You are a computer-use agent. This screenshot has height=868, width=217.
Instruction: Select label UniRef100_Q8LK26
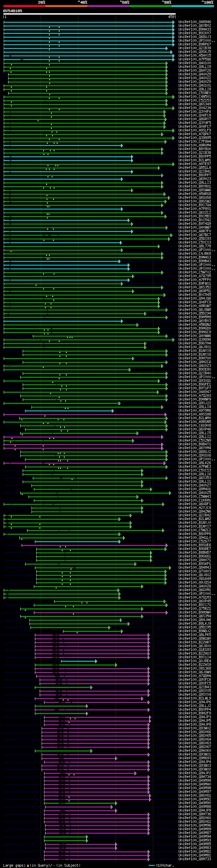click(x=195, y=463)
